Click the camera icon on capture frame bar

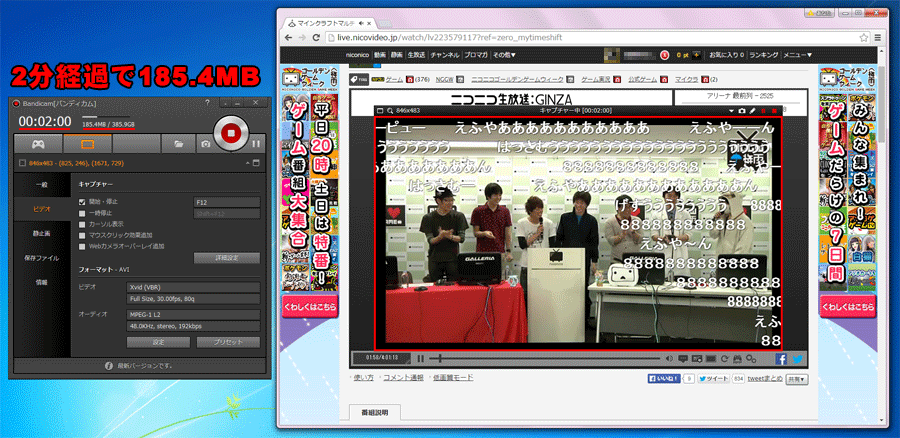coord(742,111)
